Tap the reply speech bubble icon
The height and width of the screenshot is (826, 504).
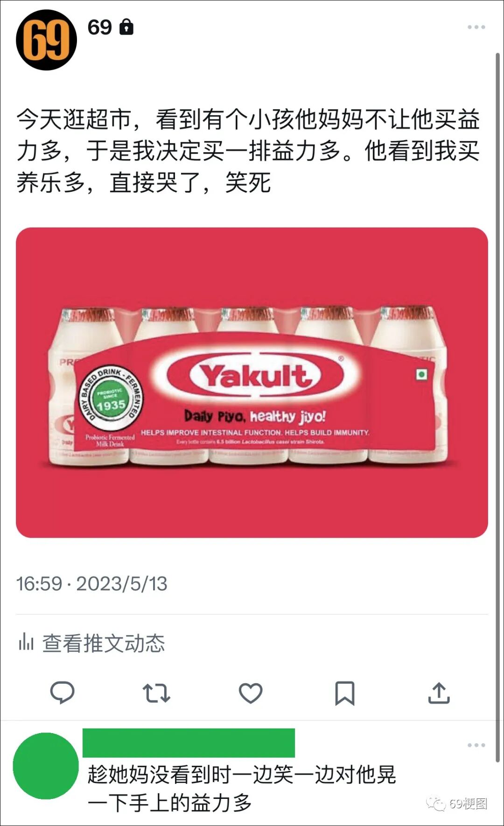(62, 693)
